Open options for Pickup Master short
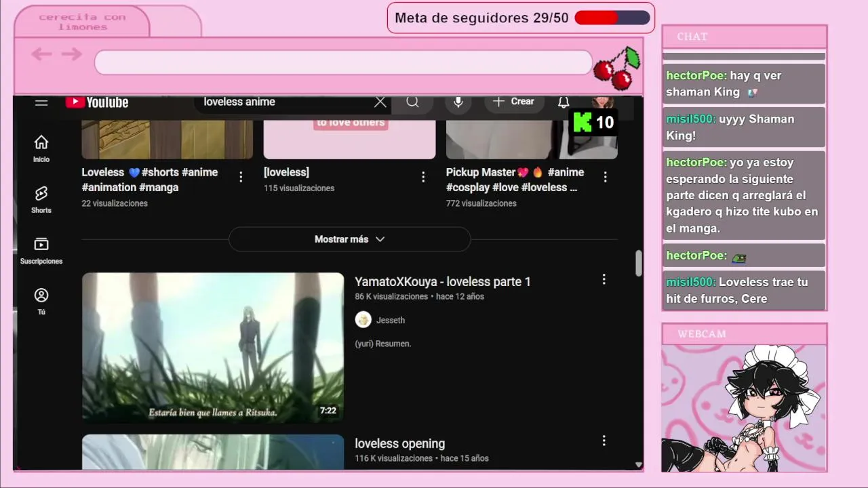Viewport: 868px width, 488px height. tap(606, 177)
